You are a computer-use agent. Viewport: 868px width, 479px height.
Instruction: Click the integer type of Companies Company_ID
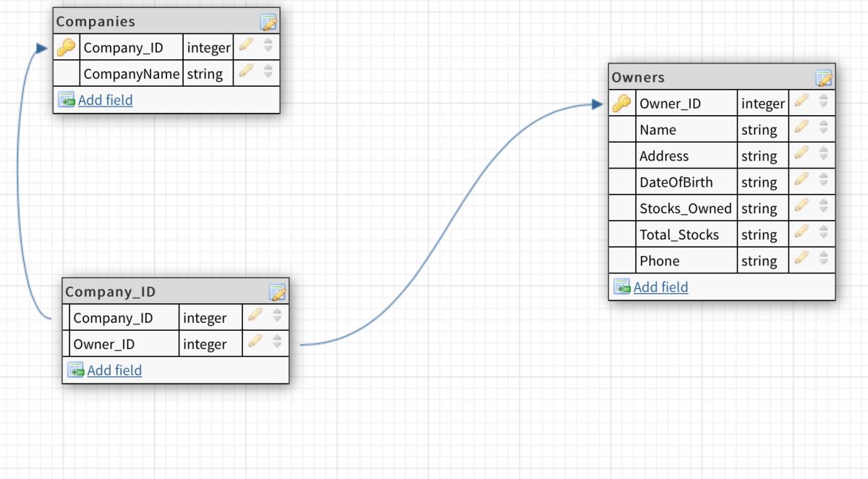[x=208, y=48]
